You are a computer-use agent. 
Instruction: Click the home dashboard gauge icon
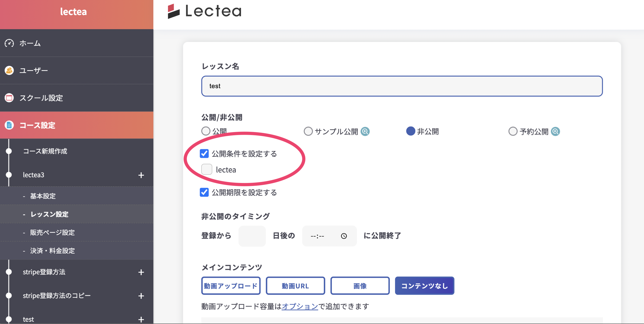[9, 43]
